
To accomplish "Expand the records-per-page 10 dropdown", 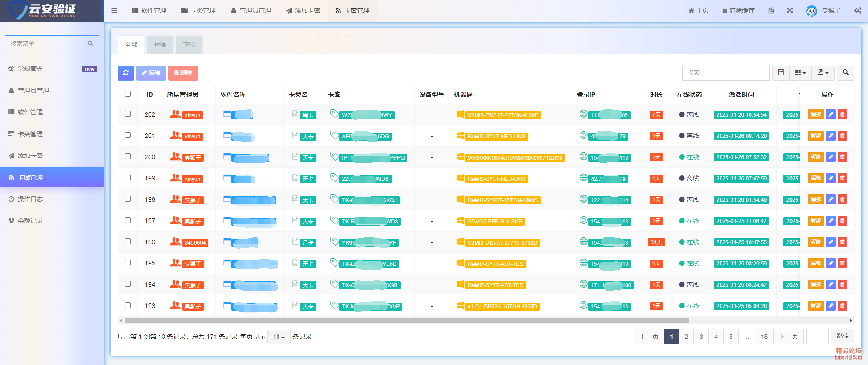I will (x=278, y=337).
